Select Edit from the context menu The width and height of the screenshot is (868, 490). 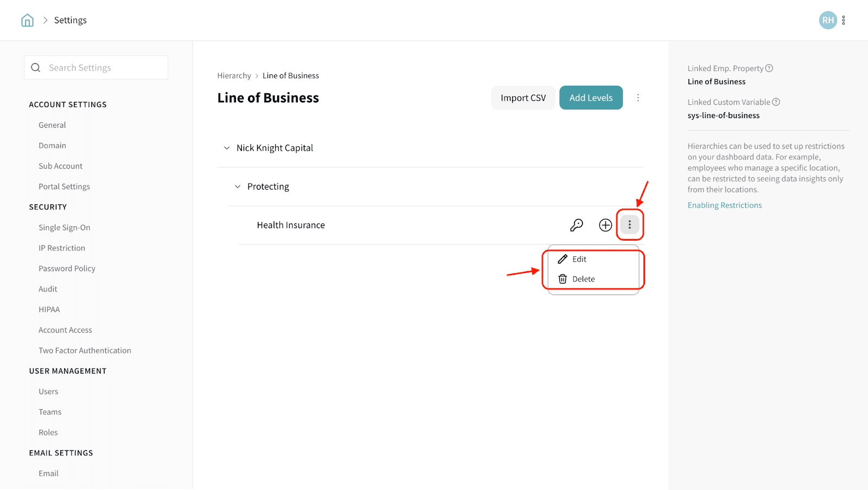coord(579,259)
